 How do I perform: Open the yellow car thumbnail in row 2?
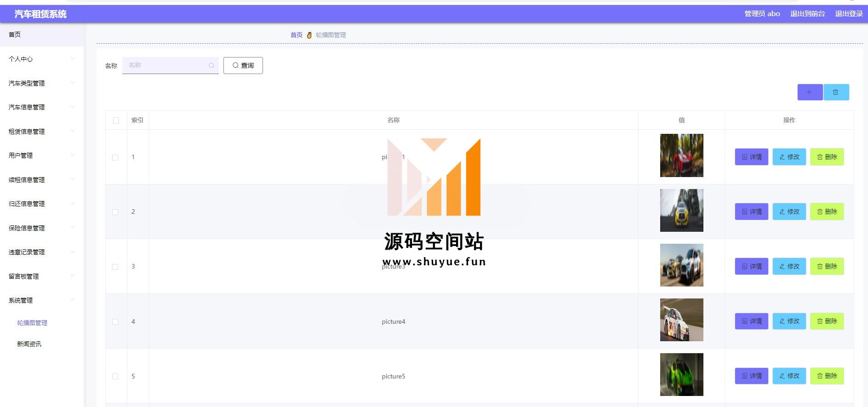coord(681,210)
